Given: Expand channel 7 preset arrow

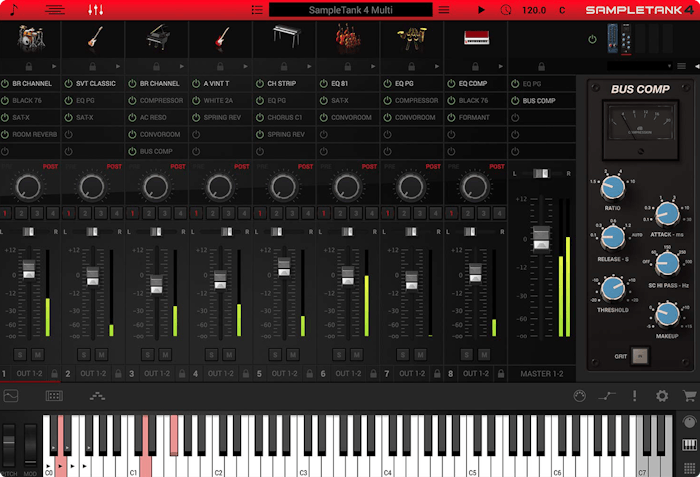Looking at the screenshot, I should click(x=437, y=67).
